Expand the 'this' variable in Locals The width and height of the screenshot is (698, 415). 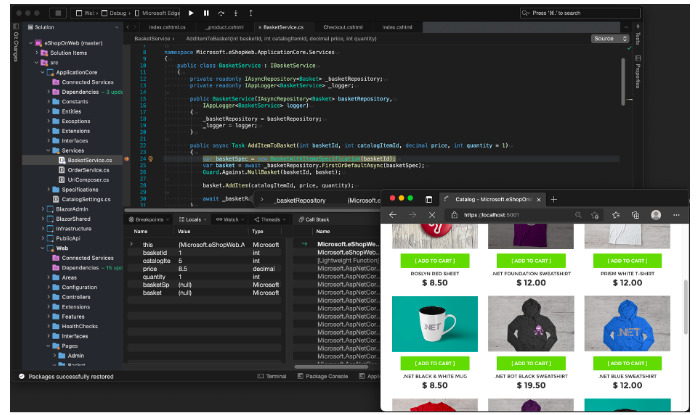point(131,244)
